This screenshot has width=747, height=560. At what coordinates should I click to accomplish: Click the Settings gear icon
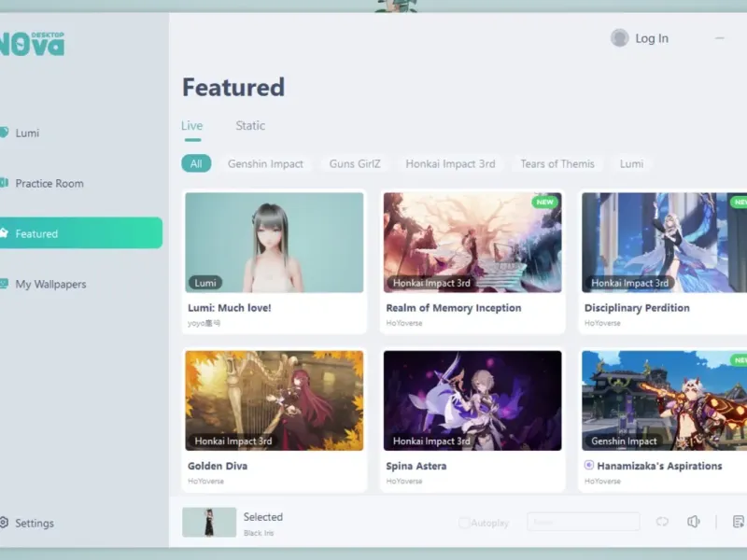click(x=4, y=523)
